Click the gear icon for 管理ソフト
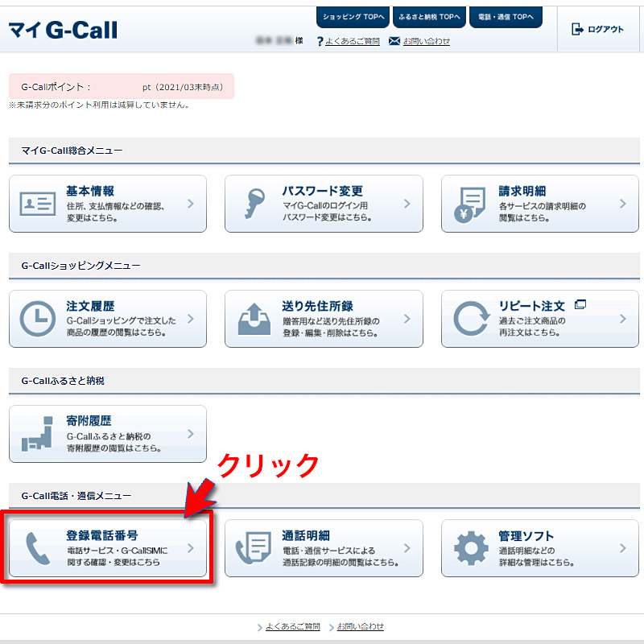The width and height of the screenshot is (644, 644). click(x=471, y=548)
